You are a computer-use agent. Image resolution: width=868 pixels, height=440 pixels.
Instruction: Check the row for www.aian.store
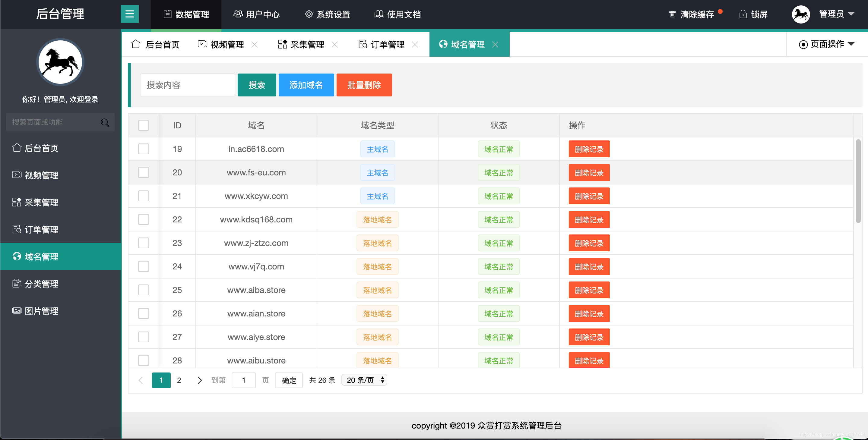tap(143, 313)
